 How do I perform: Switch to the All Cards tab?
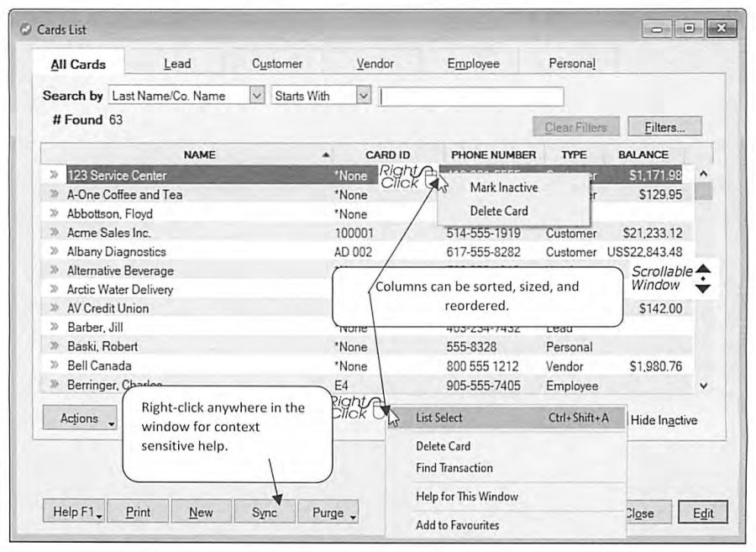pos(78,64)
